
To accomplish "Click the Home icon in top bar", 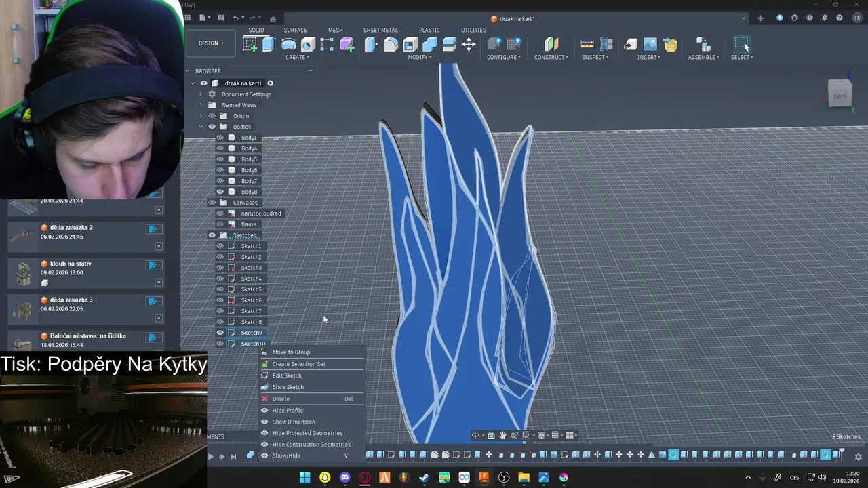I will pyautogui.click(x=273, y=18).
